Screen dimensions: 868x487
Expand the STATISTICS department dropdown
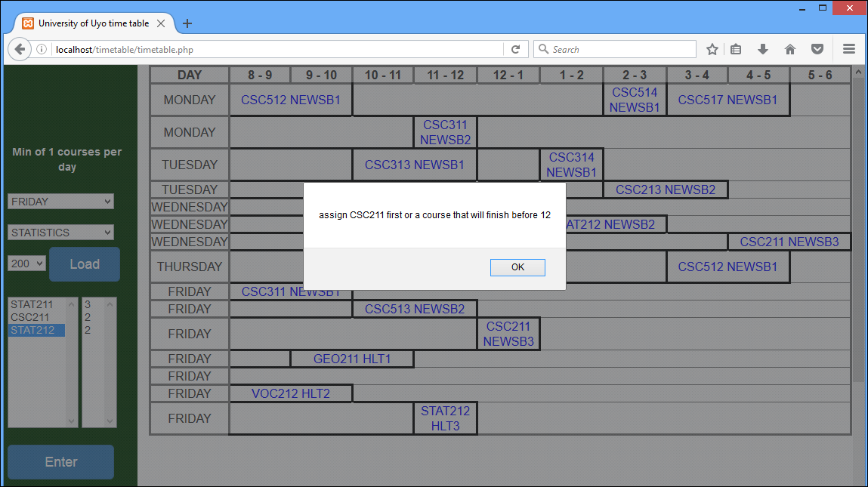coord(60,233)
